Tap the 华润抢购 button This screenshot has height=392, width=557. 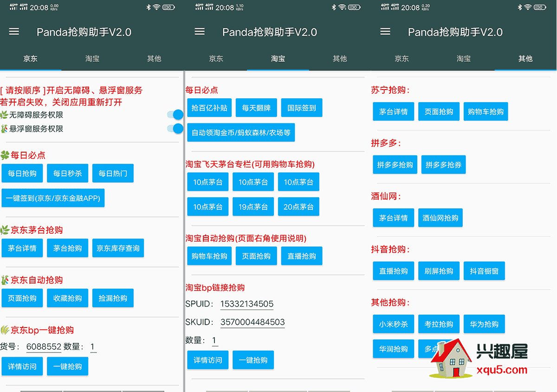(394, 349)
